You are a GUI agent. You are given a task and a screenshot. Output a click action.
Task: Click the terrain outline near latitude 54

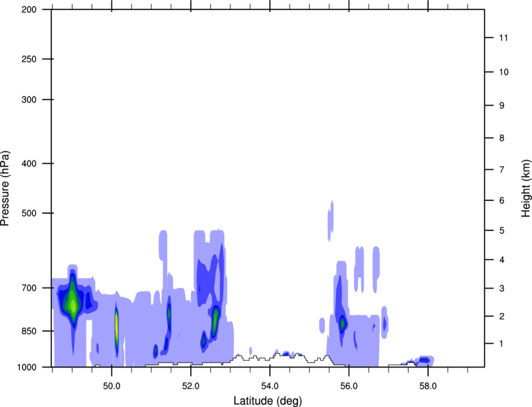point(270,358)
